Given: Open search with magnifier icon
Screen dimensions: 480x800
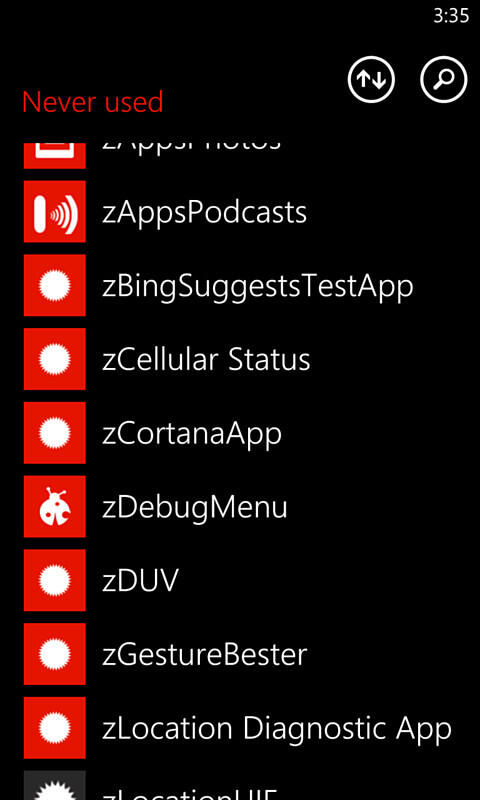Looking at the screenshot, I should point(444,79).
